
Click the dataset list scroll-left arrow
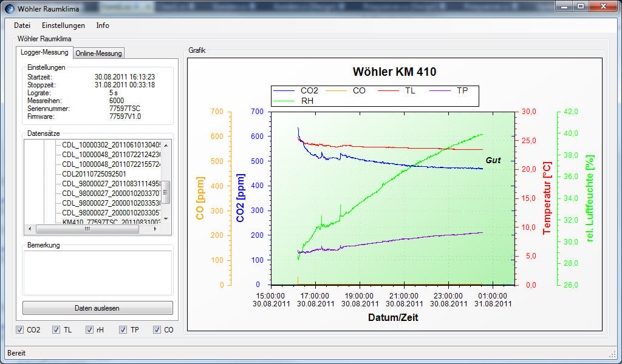[x=29, y=229]
